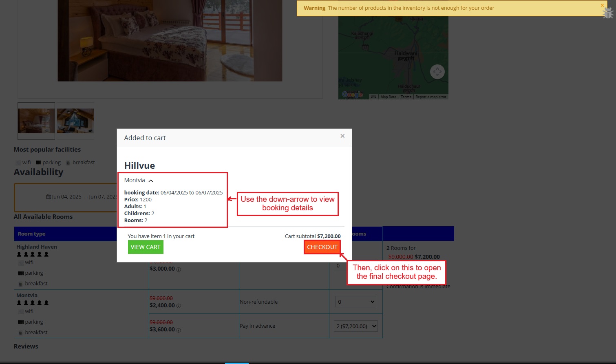Image resolution: width=616 pixels, height=364 pixels.
Task: Click the map keyboard shortcuts icon
Action: pos(374,97)
